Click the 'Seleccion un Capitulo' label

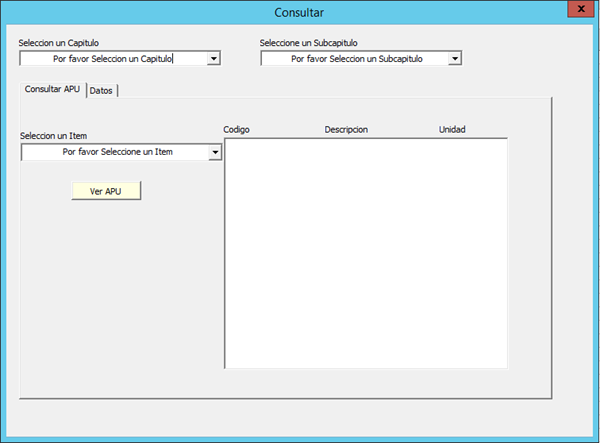[x=59, y=43]
